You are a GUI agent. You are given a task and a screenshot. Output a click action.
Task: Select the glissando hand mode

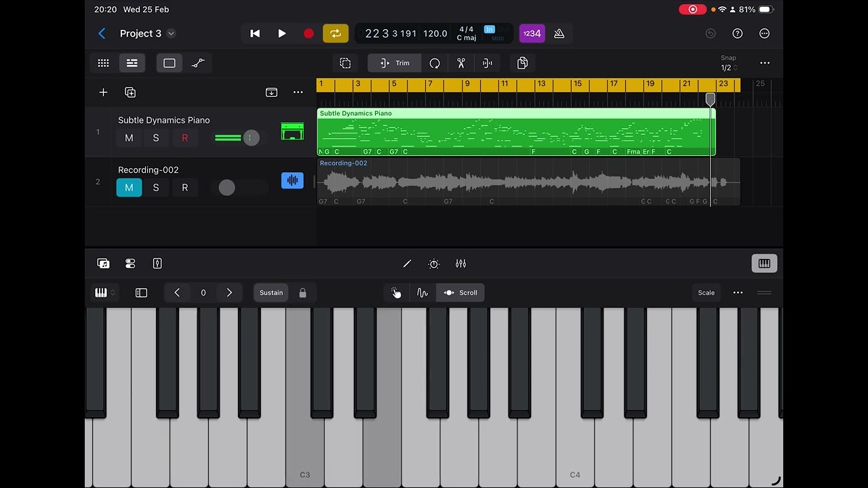click(396, 293)
